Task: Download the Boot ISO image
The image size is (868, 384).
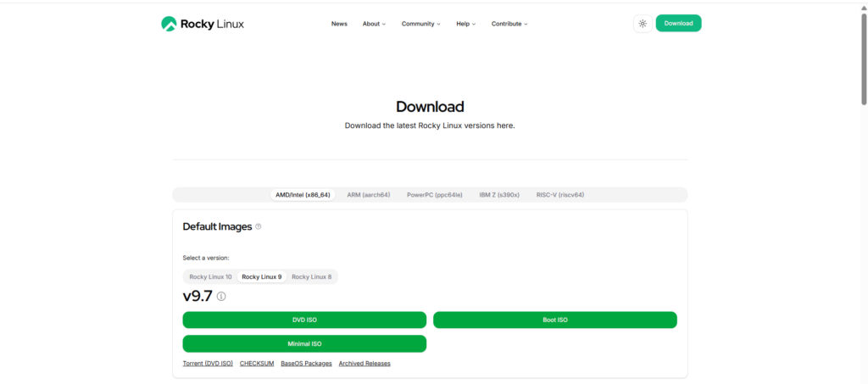Action: pos(554,320)
